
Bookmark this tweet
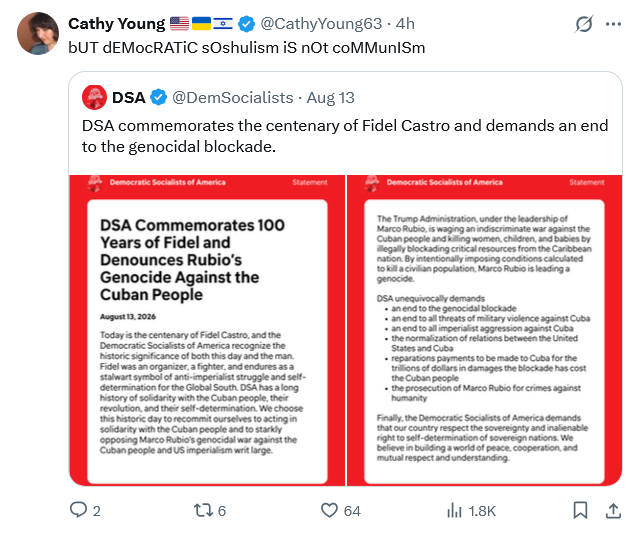[580, 510]
